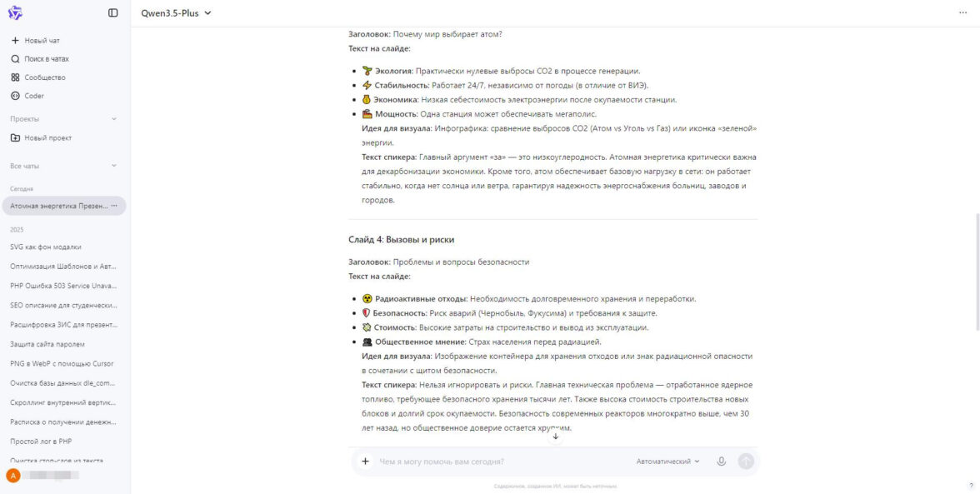Viewport: 980px width, 494px height.
Task: Open the 'SVG как фон модалки' chat
Action: click(x=46, y=247)
